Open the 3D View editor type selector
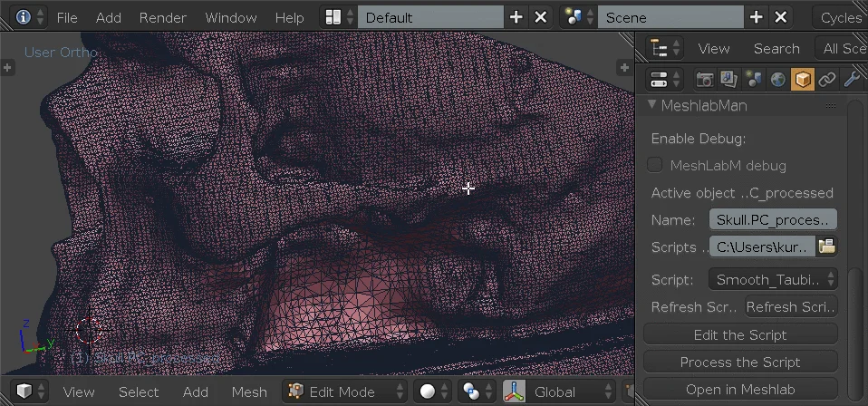868x406 pixels. pyautogui.click(x=29, y=391)
